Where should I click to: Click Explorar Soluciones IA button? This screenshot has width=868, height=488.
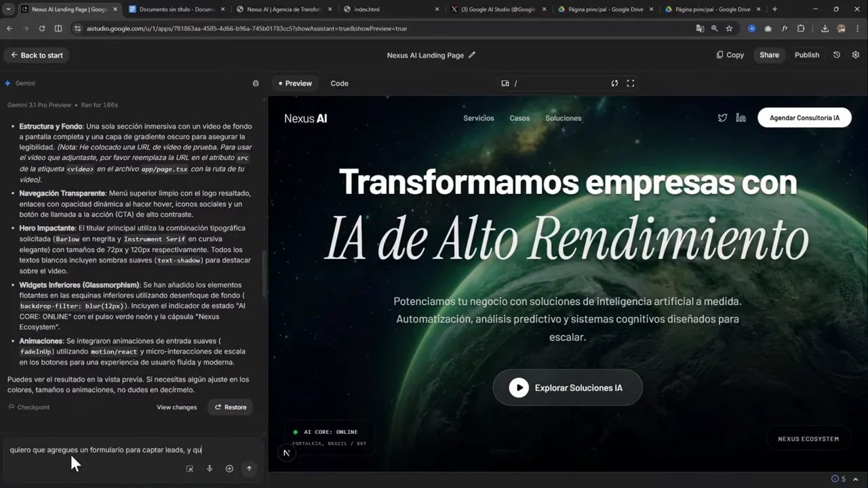click(x=568, y=388)
